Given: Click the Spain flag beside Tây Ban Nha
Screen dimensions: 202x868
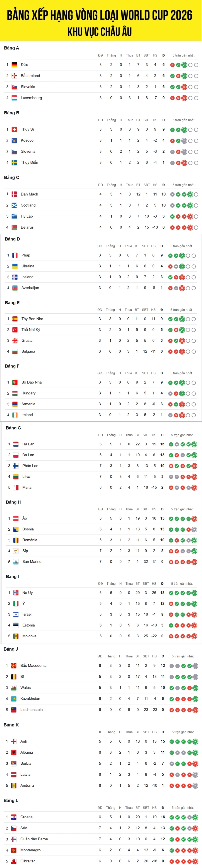Looking at the screenshot, I should [x=15, y=319].
